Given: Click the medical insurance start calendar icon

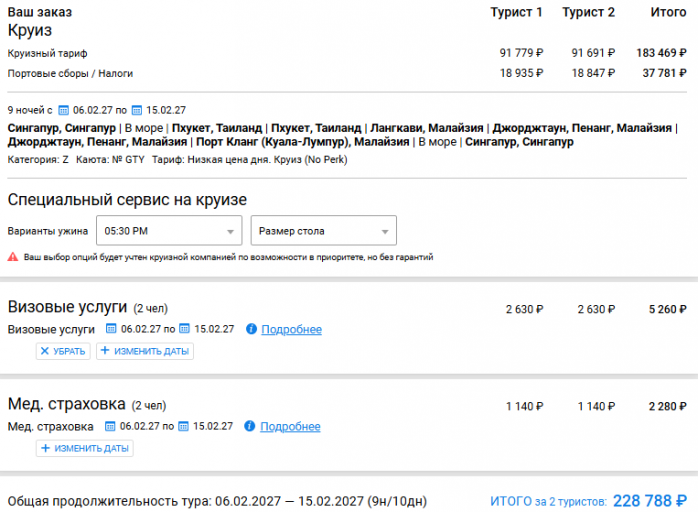Looking at the screenshot, I should point(110,426).
